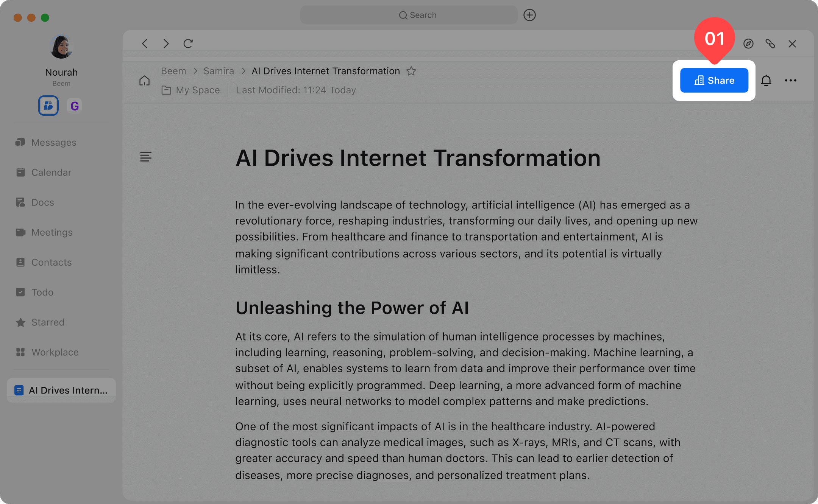This screenshot has height=504, width=818.
Task: Open the more options ellipsis menu
Action: pos(790,80)
